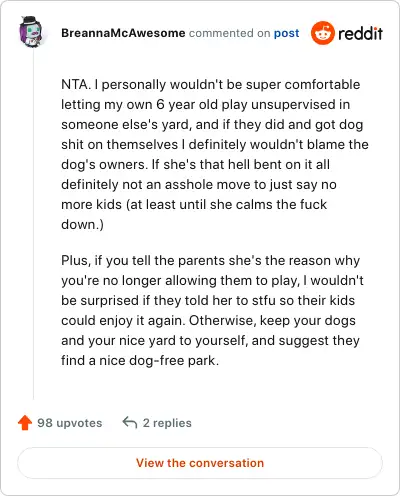Click the final line "find a nice dog-free park."
This screenshot has height=496, width=400.
(x=140, y=360)
